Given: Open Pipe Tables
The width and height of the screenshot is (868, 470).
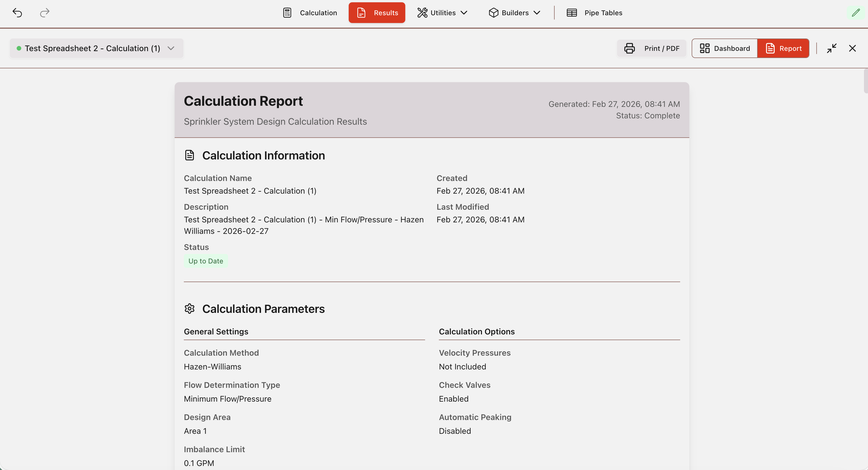Looking at the screenshot, I should click(594, 13).
